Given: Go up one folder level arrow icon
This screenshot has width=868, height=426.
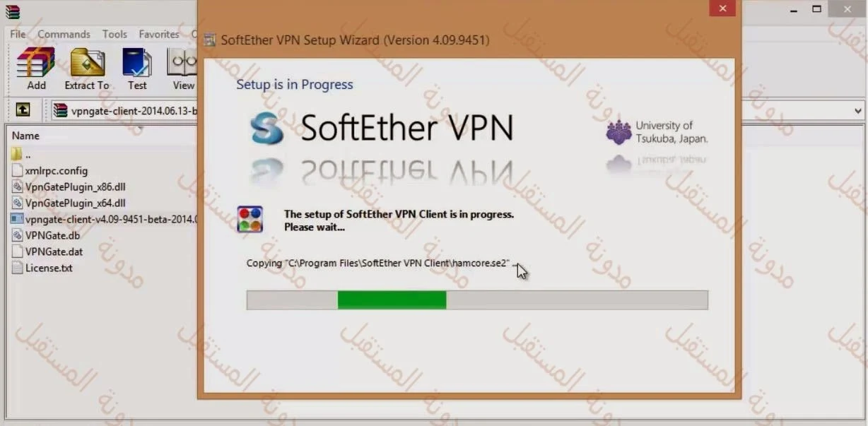Looking at the screenshot, I should click(x=23, y=110).
